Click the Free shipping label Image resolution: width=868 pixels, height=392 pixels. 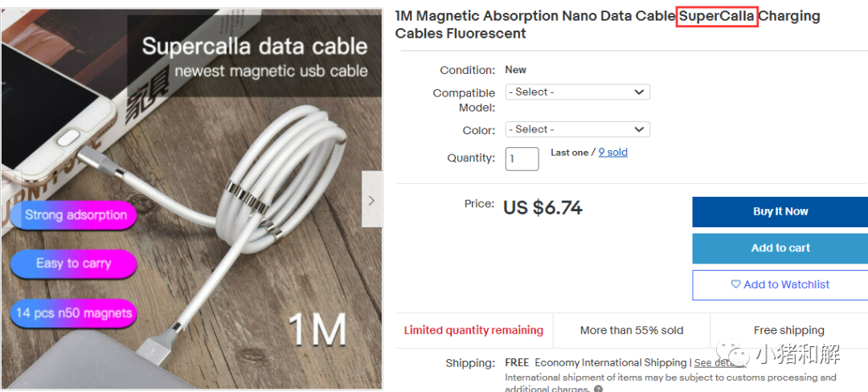pyautogui.click(x=788, y=330)
